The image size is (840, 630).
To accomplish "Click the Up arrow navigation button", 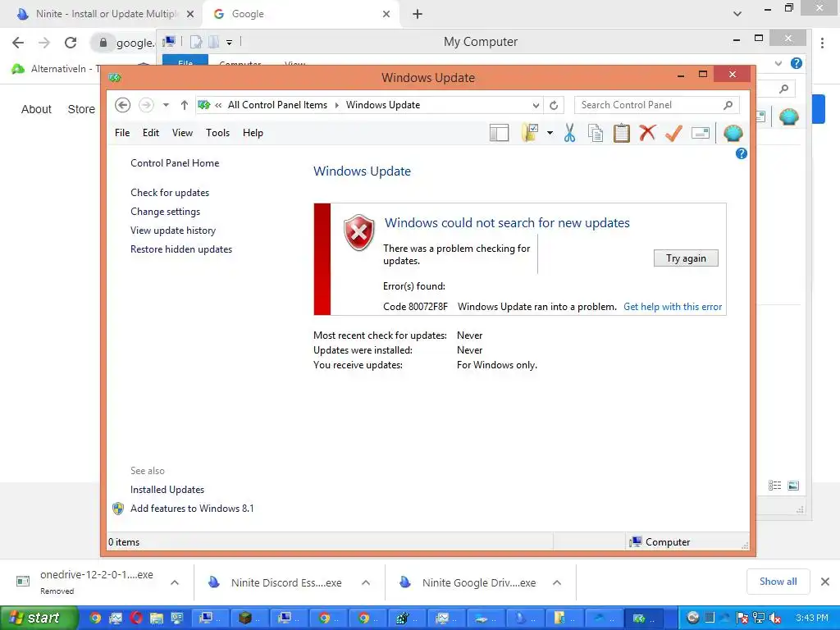I will [x=185, y=105].
